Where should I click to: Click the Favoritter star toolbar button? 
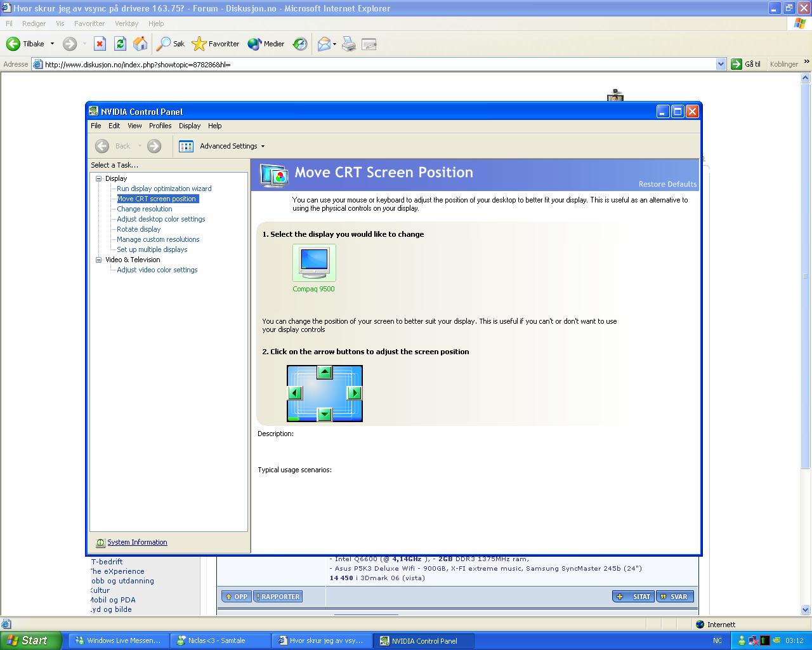(x=216, y=44)
